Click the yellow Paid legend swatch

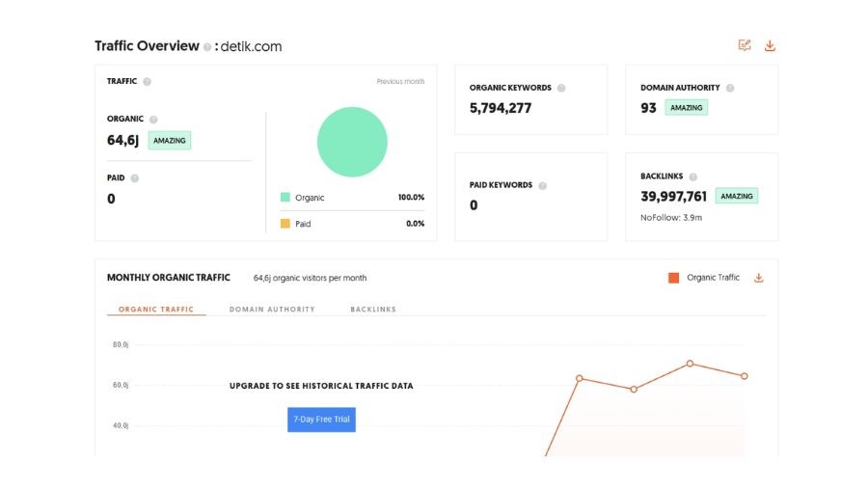pos(285,224)
